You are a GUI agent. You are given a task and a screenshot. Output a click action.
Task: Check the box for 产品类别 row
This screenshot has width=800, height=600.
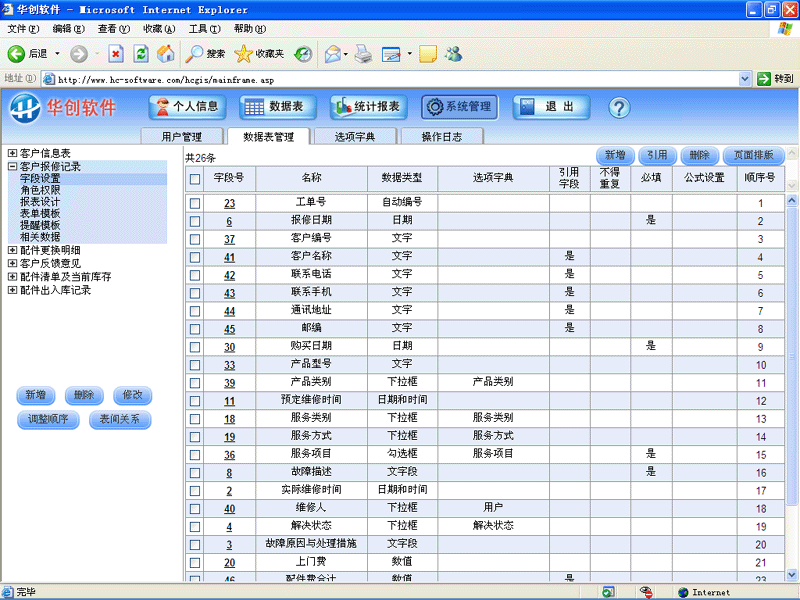[x=194, y=383]
